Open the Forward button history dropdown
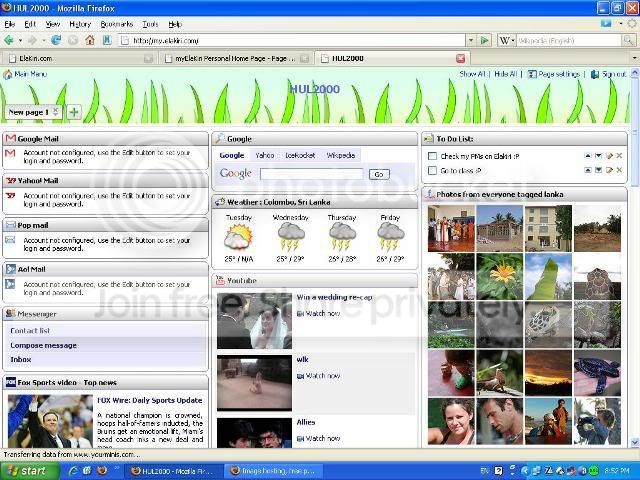The width and height of the screenshot is (640, 480). 43,40
